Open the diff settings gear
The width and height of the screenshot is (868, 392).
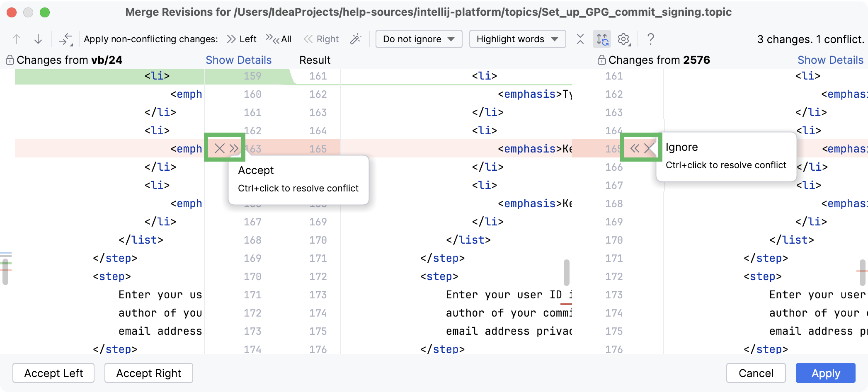[623, 39]
